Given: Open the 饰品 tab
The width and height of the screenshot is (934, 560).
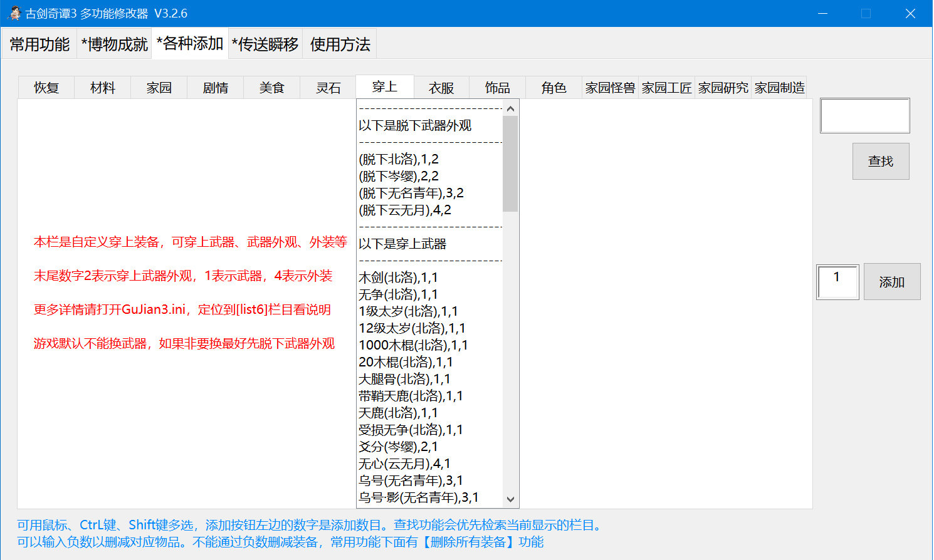Looking at the screenshot, I should (x=496, y=88).
